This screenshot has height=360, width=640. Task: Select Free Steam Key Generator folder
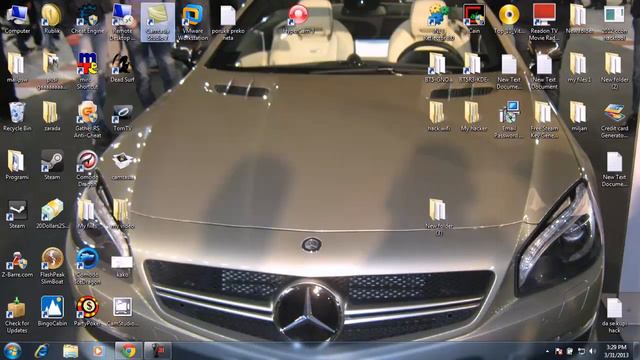pos(544,119)
